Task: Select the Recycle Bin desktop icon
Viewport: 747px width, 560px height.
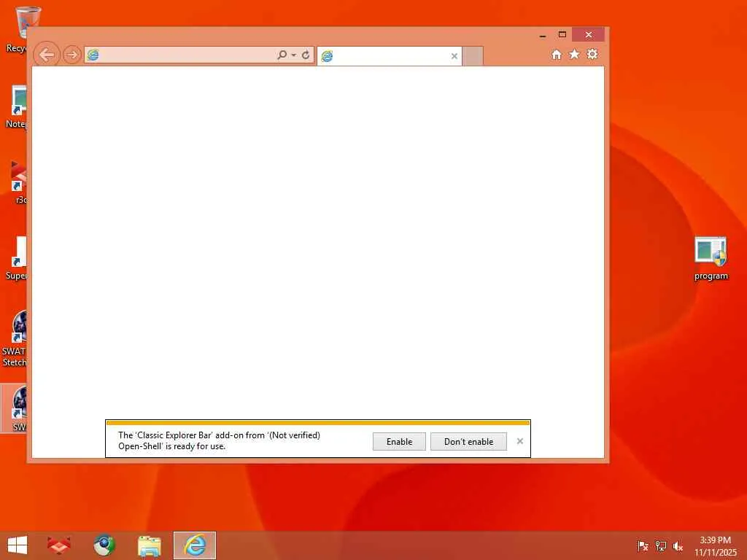Action: 16,28
